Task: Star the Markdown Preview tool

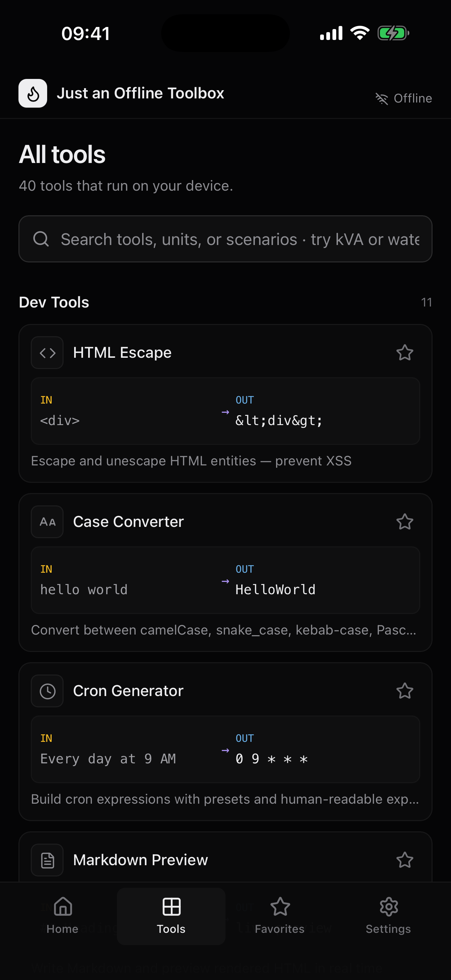Action: point(405,860)
